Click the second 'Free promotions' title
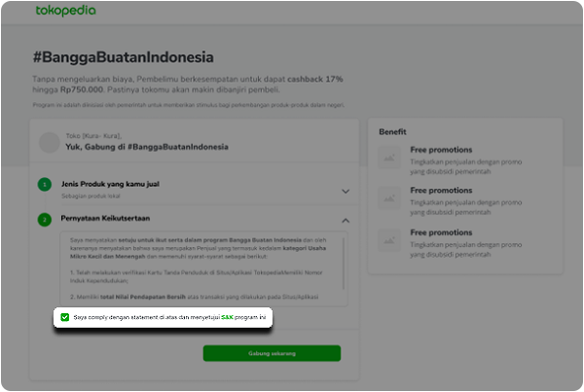 point(441,191)
